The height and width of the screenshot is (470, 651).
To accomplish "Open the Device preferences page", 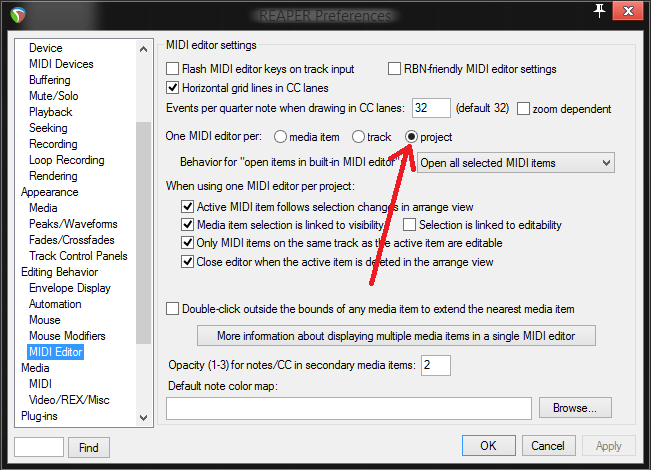I will click(46, 48).
